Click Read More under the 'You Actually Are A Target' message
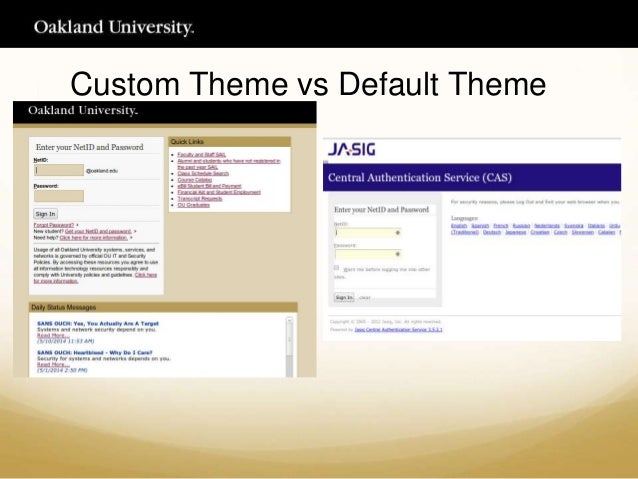 pos(53,336)
